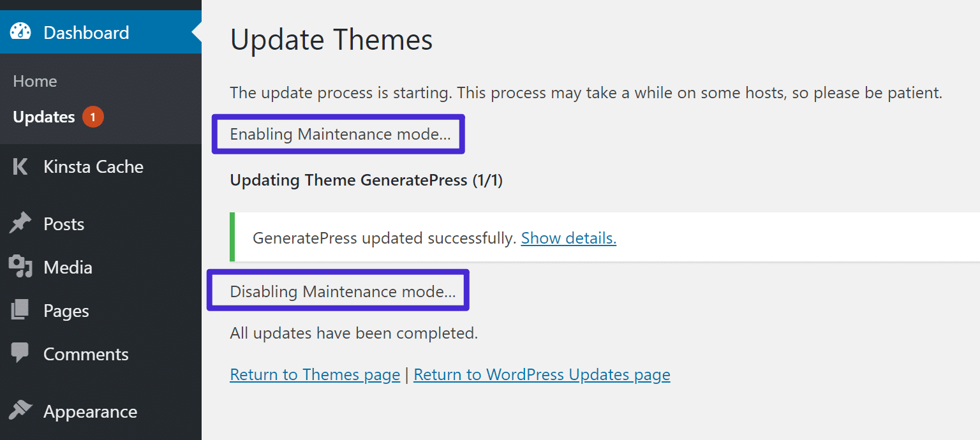Open Return to WordPress Updates page
Screen dimensions: 980x440
[542, 374]
